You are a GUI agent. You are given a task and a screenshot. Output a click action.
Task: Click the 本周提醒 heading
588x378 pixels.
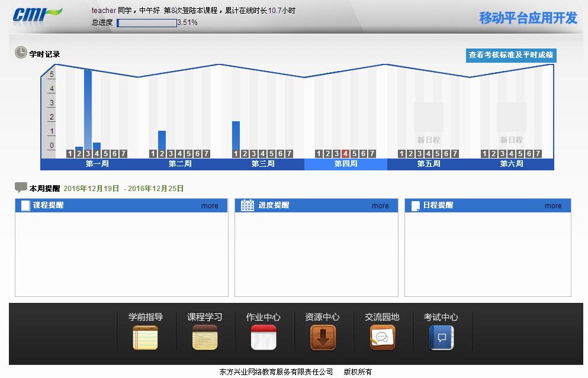coord(44,189)
